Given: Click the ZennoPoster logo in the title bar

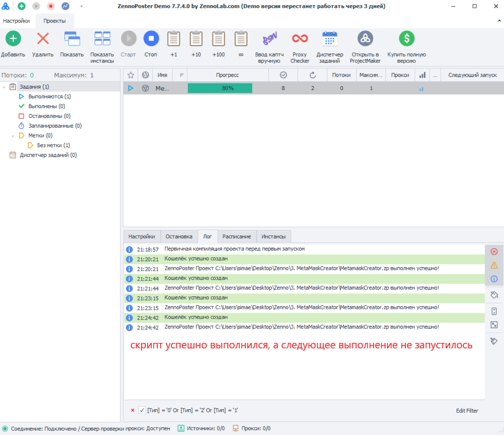Looking at the screenshot, I should [x=5, y=6].
